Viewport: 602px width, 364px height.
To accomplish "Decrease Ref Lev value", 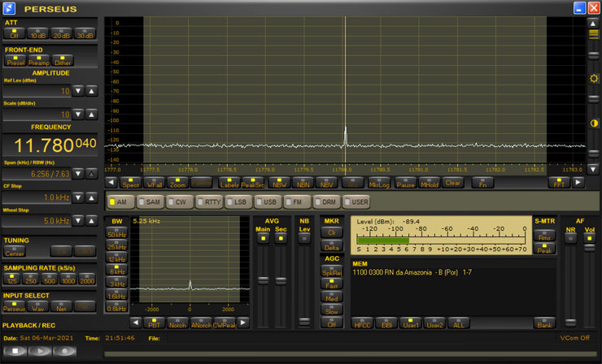I will pos(78,91).
